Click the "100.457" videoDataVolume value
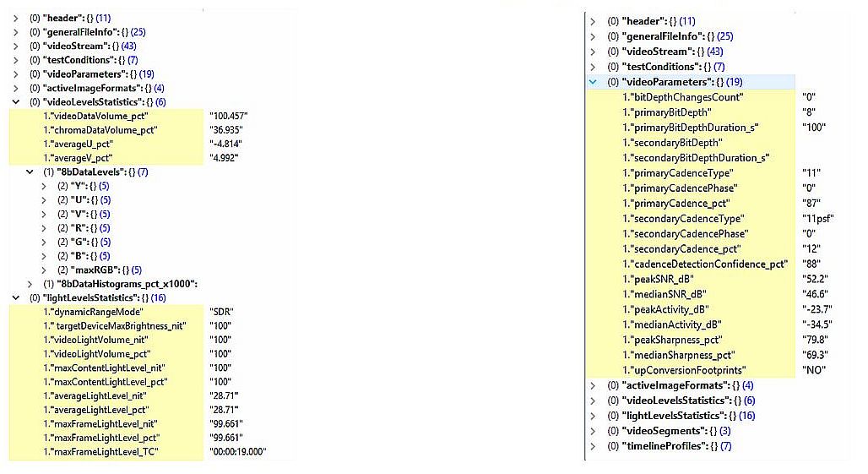 click(227, 115)
